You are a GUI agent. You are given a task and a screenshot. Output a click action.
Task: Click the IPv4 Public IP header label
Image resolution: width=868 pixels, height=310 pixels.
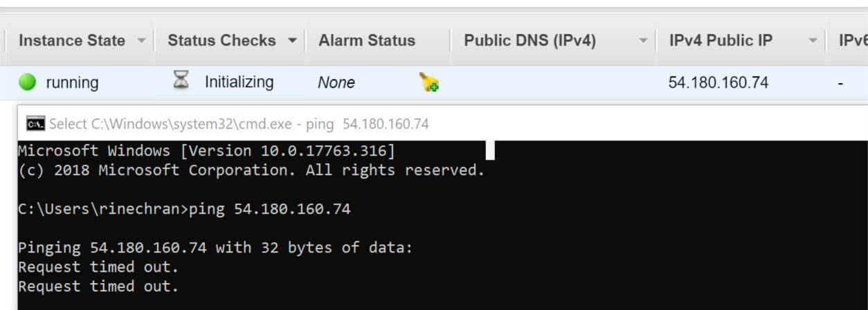pos(721,40)
